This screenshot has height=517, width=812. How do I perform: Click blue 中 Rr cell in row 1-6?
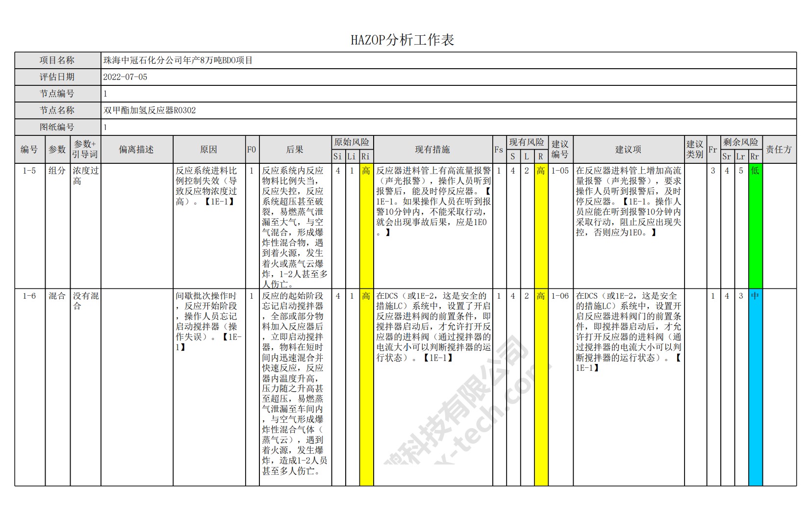(x=755, y=388)
